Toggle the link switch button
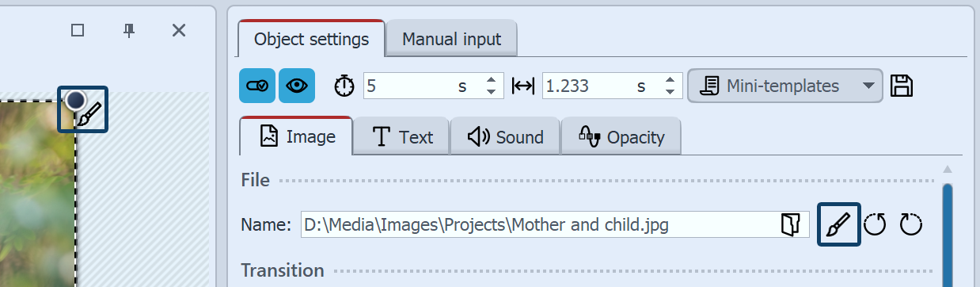The width and height of the screenshot is (980, 287). click(x=257, y=86)
